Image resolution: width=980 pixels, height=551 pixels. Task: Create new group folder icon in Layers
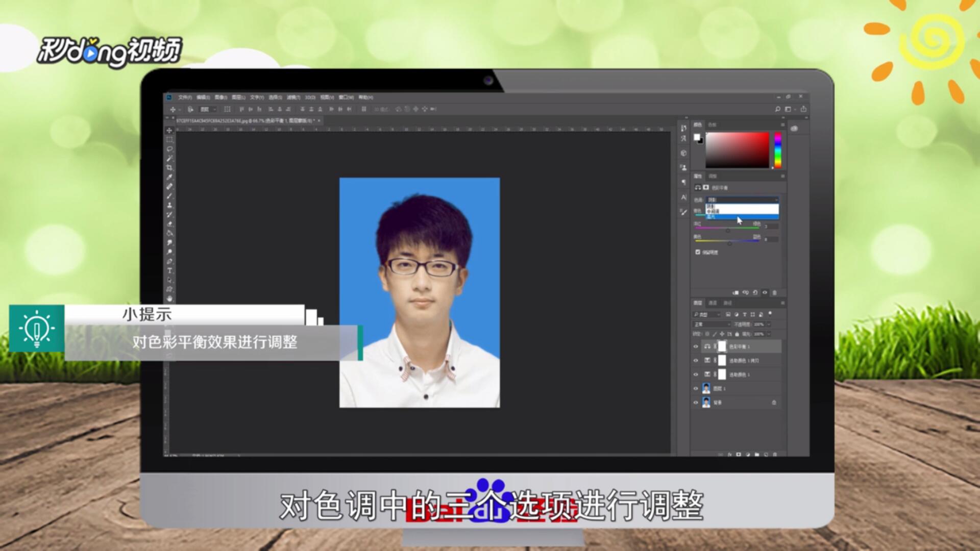[x=757, y=454]
